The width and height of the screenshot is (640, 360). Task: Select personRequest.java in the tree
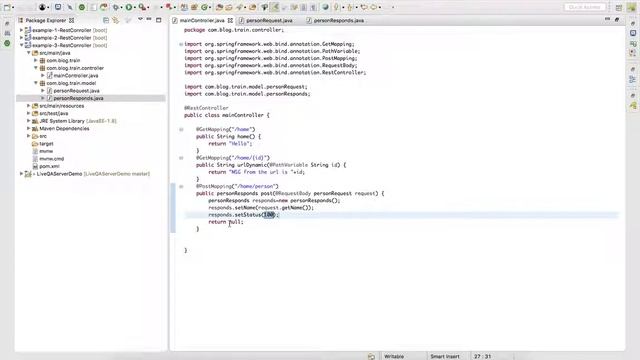(x=76, y=91)
